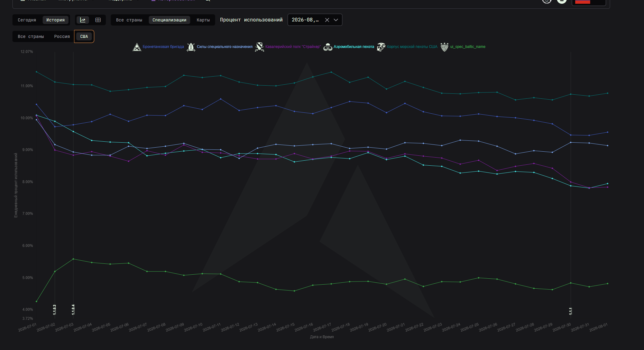644x350 pixels.
Task: Click the green line's peak point on 2026-07-03
Action: click(x=73, y=259)
